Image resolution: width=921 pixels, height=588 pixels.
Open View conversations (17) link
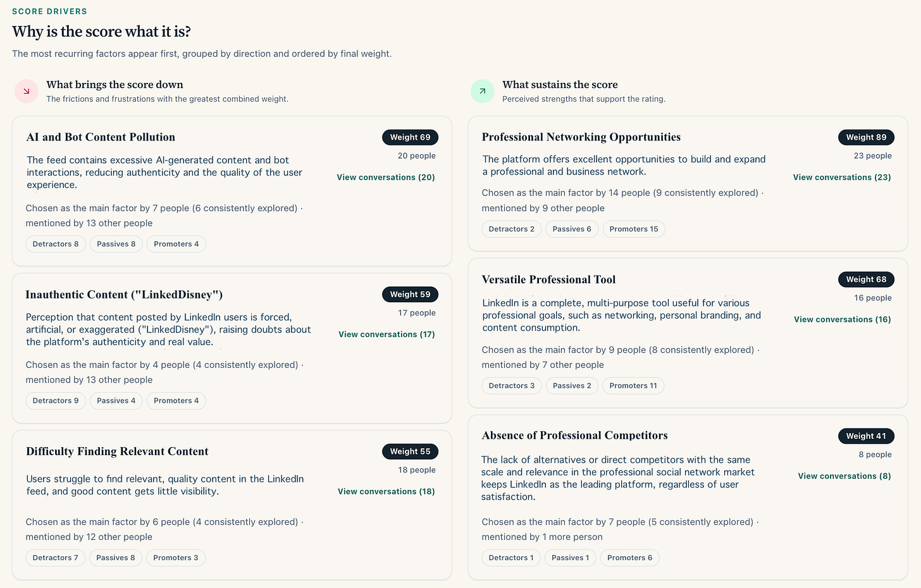pyautogui.click(x=386, y=334)
